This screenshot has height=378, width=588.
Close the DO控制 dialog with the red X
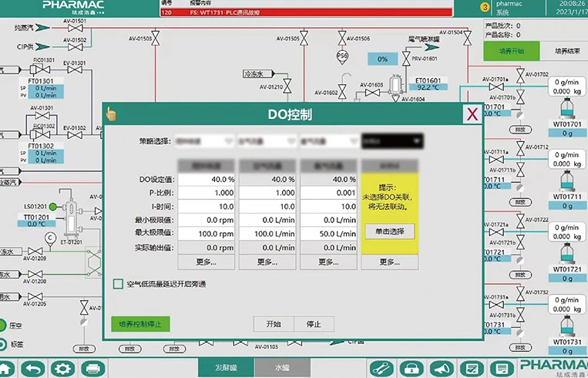point(472,114)
